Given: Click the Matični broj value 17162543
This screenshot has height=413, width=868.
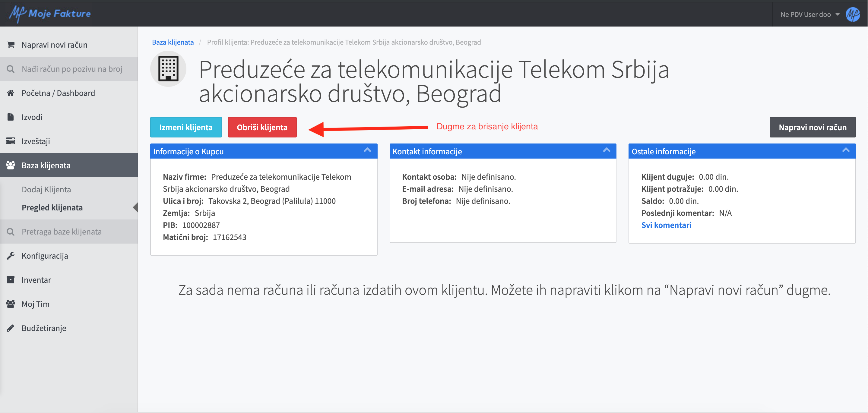Looking at the screenshot, I should click(x=230, y=237).
